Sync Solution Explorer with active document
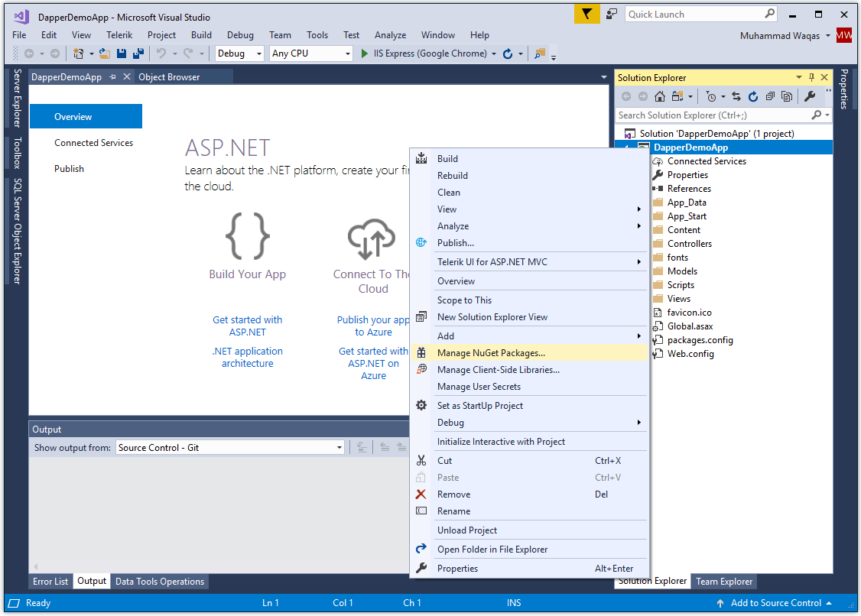 tap(736, 96)
